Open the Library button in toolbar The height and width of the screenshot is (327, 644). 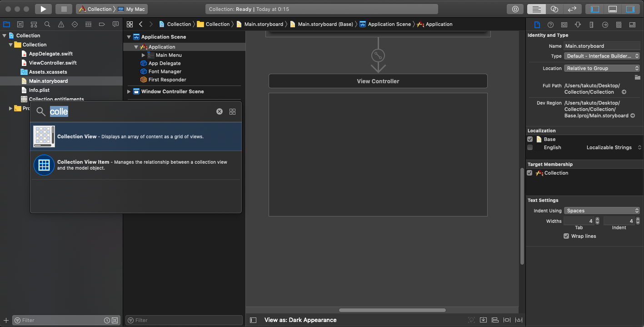coord(515,9)
